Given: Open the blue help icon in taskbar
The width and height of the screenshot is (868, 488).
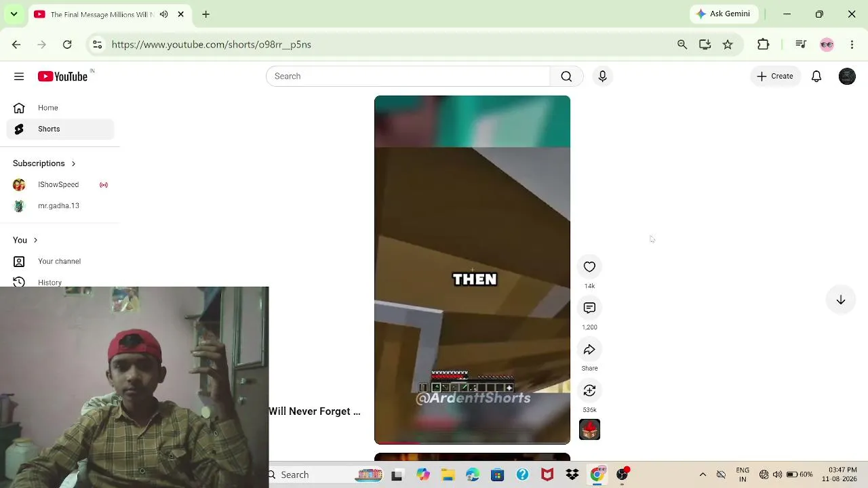Looking at the screenshot, I should (x=522, y=475).
